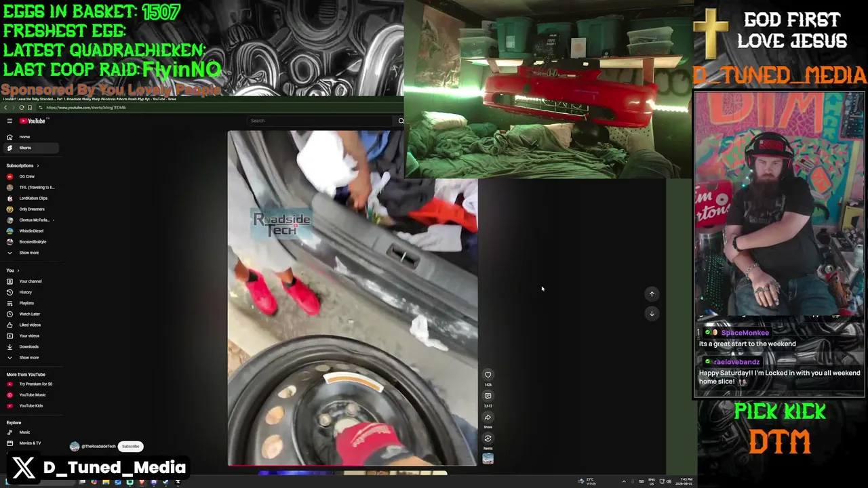Expand Show more under Subscriptions
The image size is (868, 488).
32,253
